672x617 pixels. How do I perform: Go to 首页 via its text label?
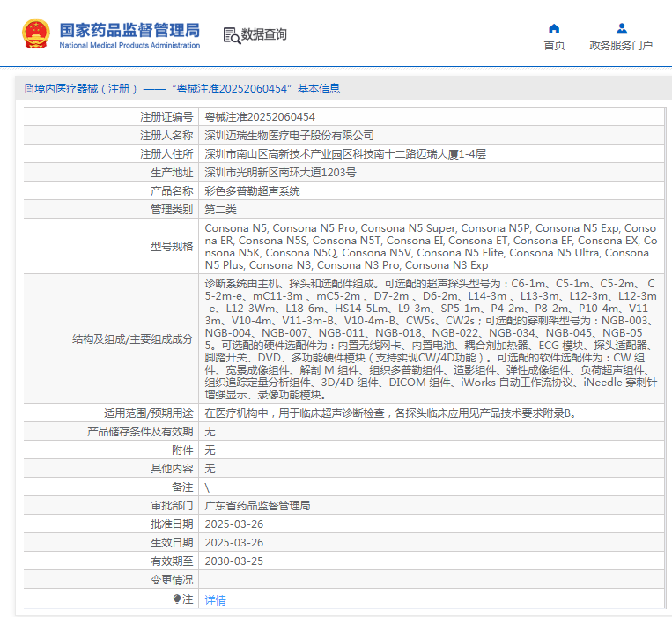(x=554, y=46)
